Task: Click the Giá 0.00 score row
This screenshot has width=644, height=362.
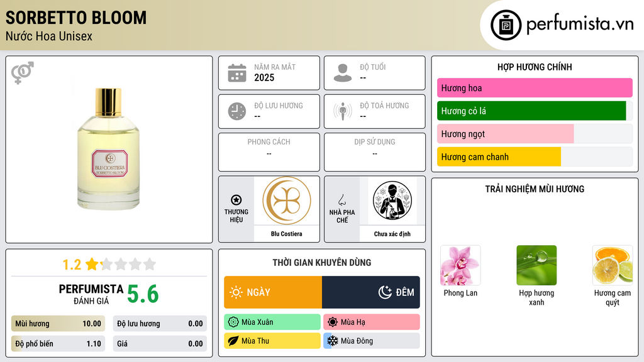Action: point(160,344)
